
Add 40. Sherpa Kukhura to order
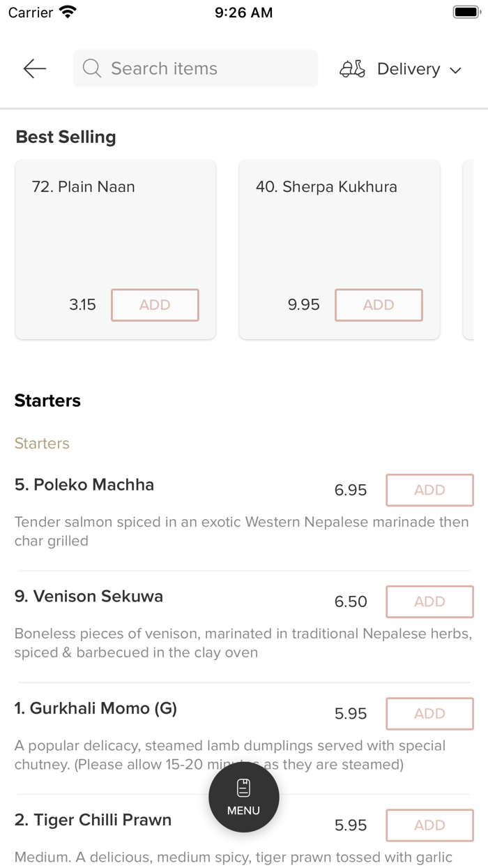coord(379,305)
